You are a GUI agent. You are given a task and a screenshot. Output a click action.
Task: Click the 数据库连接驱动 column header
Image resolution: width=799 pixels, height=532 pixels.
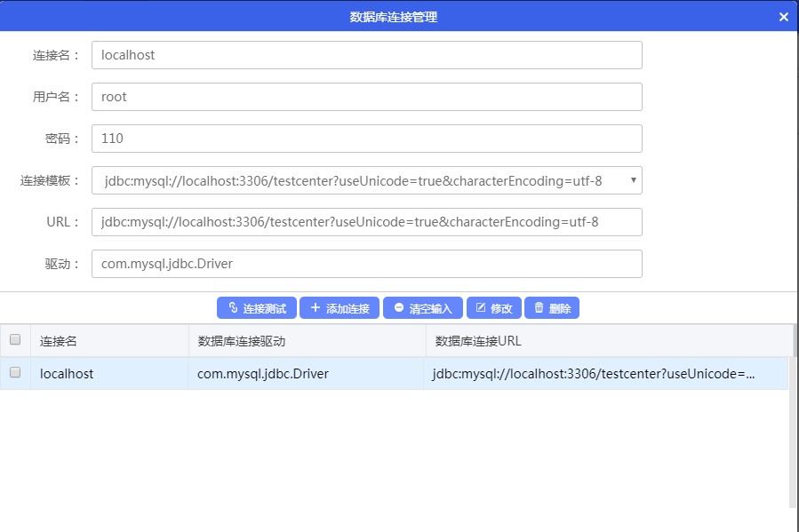click(307, 340)
